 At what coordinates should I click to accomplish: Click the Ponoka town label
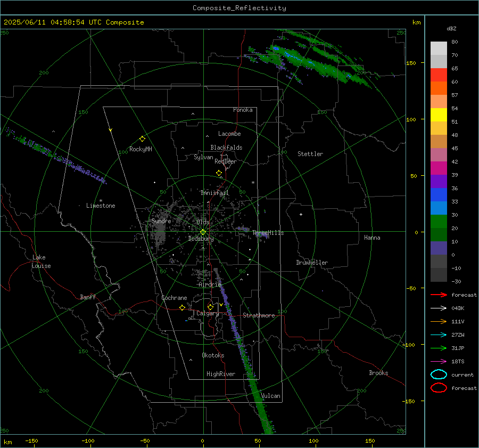coord(243,110)
